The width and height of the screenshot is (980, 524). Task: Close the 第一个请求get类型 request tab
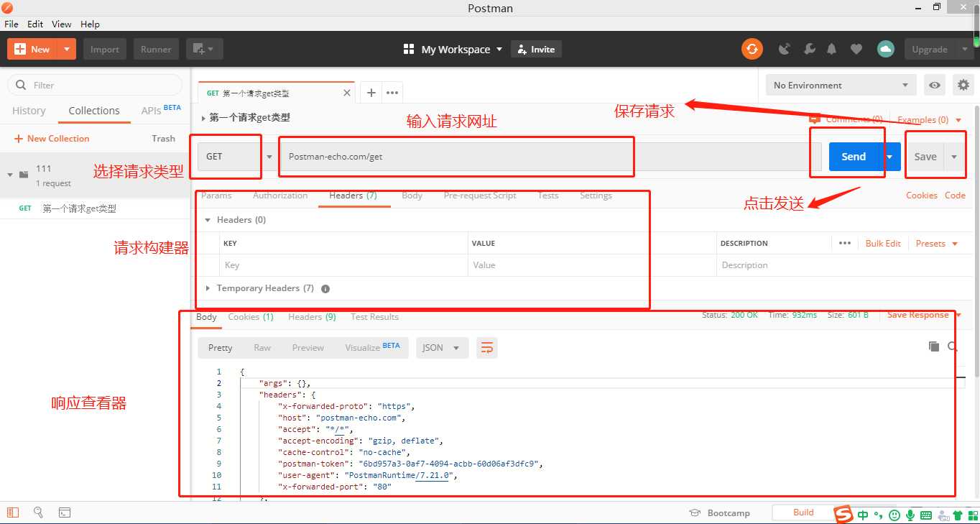pyautogui.click(x=348, y=93)
